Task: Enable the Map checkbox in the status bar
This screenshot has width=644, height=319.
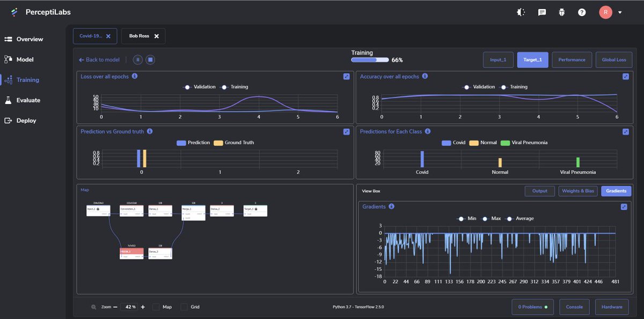Action: (156, 307)
